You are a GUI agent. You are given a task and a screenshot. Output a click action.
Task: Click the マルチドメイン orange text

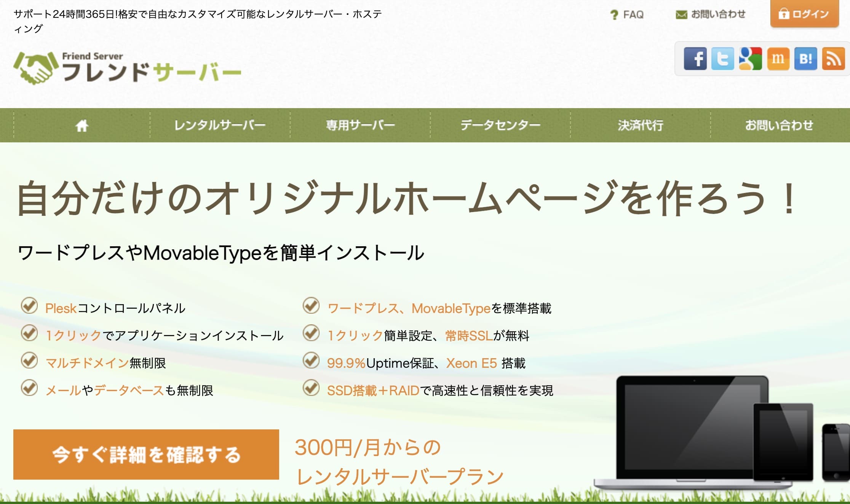click(87, 363)
